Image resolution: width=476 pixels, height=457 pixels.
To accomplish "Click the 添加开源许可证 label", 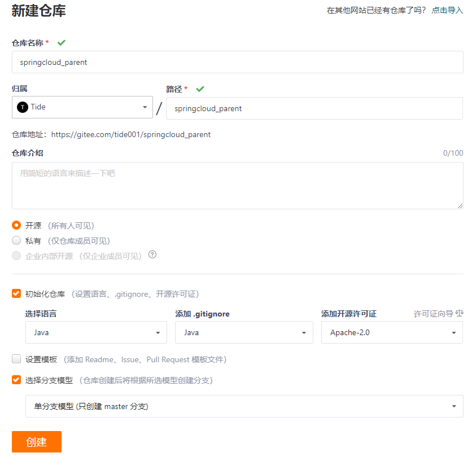I will tap(349, 314).
